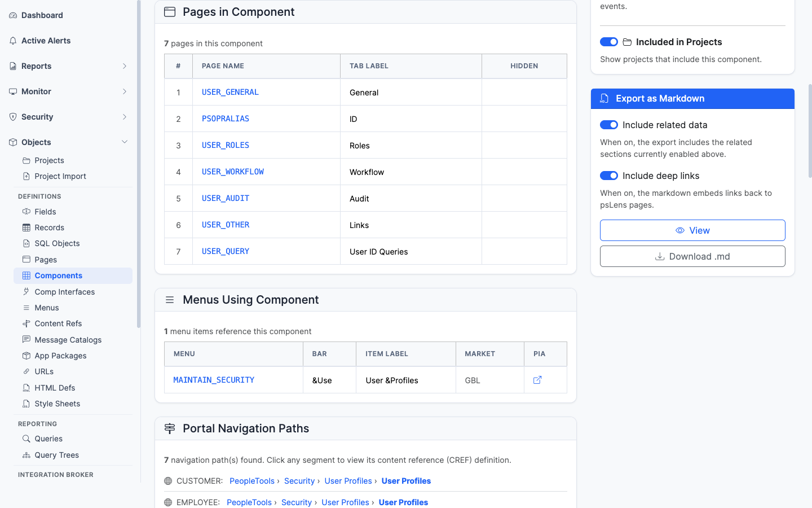The height and width of the screenshot is (508, 812).
Task: Open MAINTAIN_SECURITY PIA external link icon
Action: (x=537, y=380)
